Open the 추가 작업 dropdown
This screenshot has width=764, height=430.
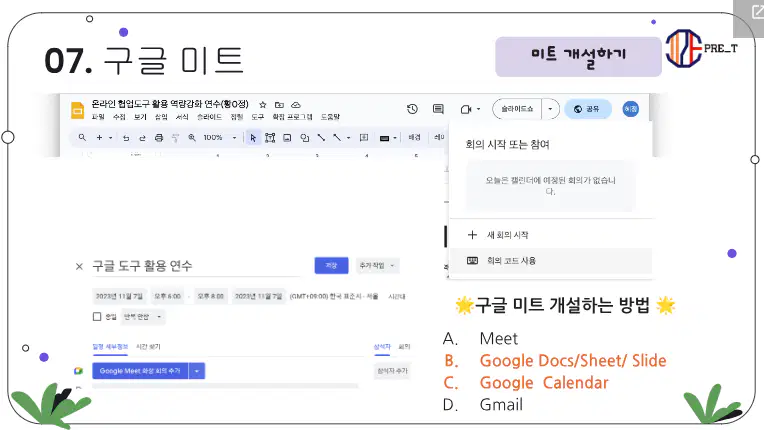(x=378, y=265)
